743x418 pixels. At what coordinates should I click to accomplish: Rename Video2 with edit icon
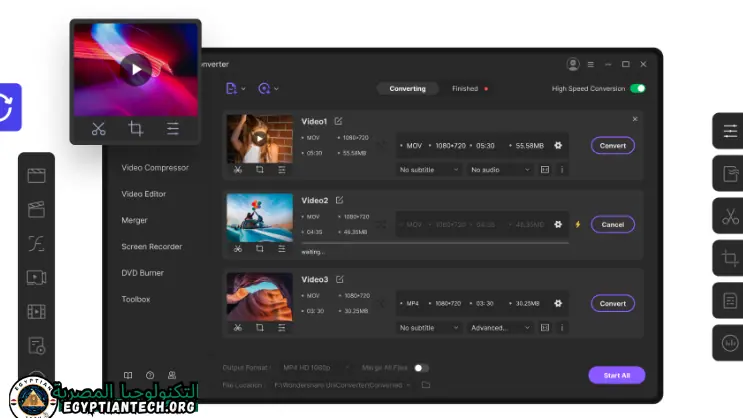tap(339, 200)
